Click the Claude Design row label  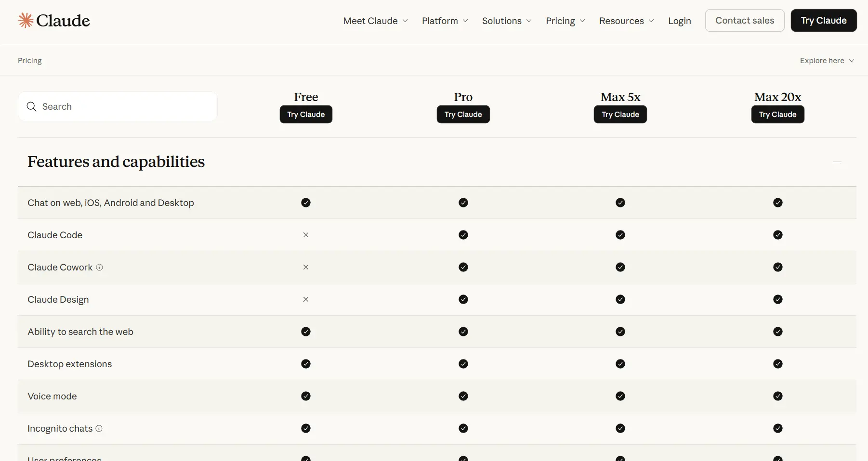tap(58, 299)
